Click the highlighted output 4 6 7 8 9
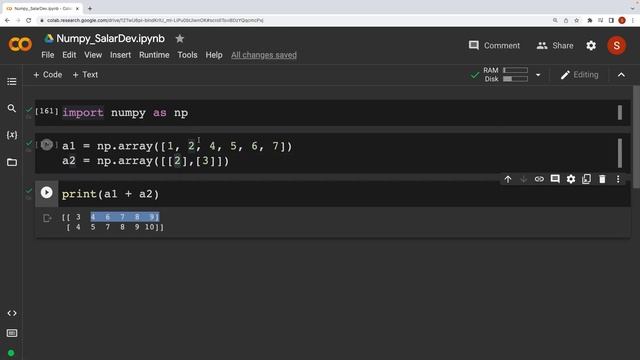Viewport: 640px width, 360px height. (x=125, y=217)
